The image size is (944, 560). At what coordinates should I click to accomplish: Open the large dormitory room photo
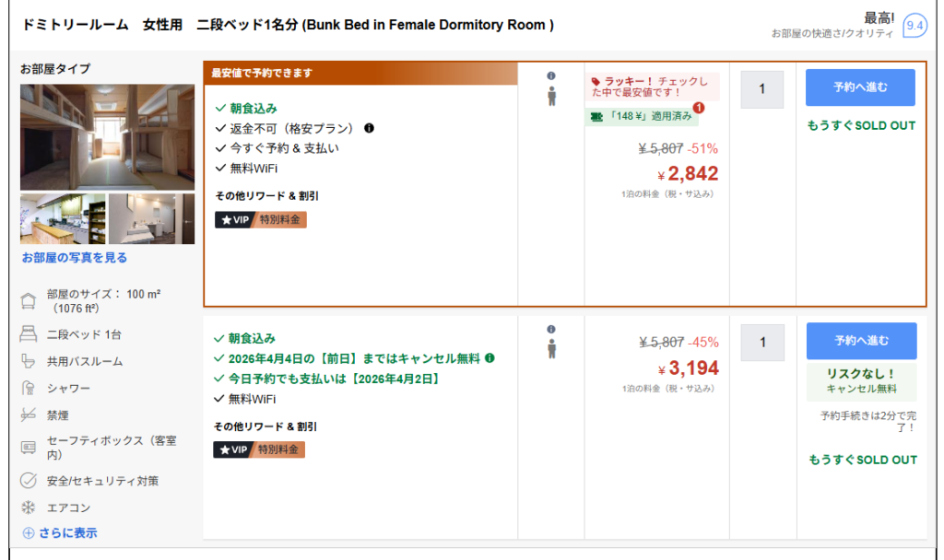point(107,136)
